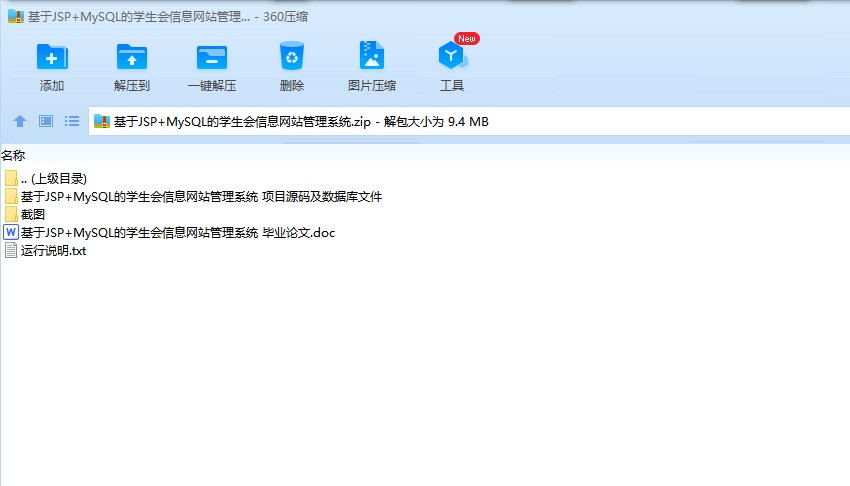Go up one level with the arrow icon

coord(20,121)
